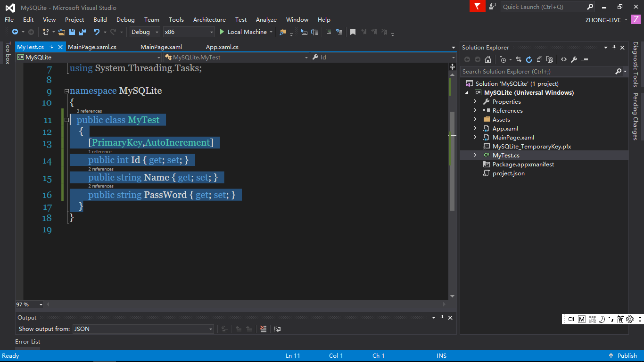Click the Publish button in status bar

click(x=623, y=356)
